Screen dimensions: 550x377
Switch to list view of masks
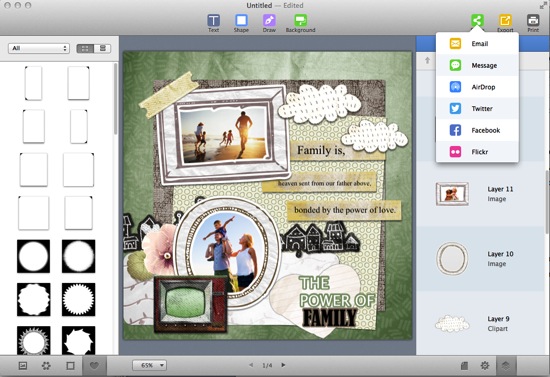(x=102, y=48)
